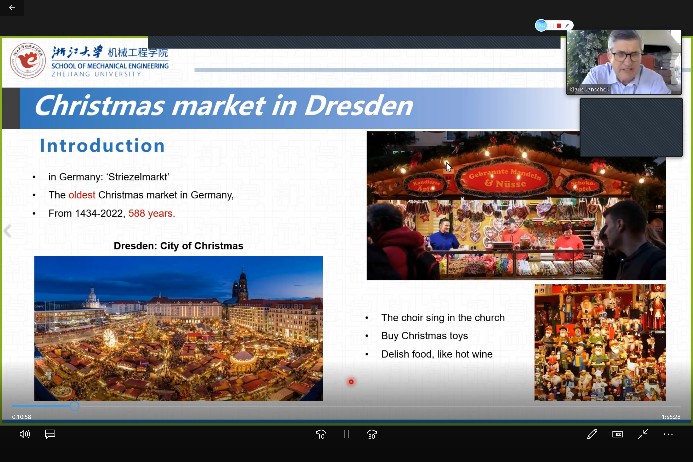
Task: Click the Christmas toys nutcracker photo
Action: click(599, 342)
